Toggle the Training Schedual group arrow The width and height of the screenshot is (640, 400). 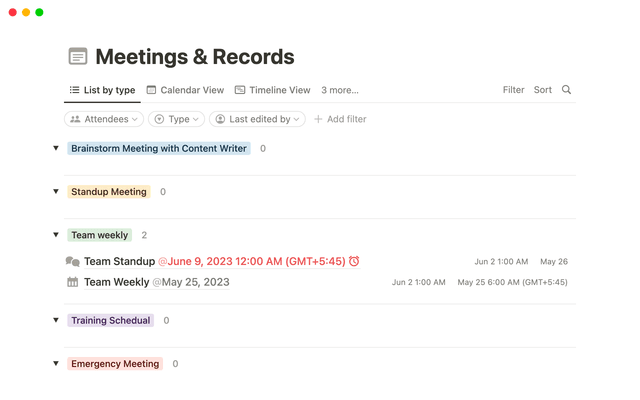pos(56,321)
